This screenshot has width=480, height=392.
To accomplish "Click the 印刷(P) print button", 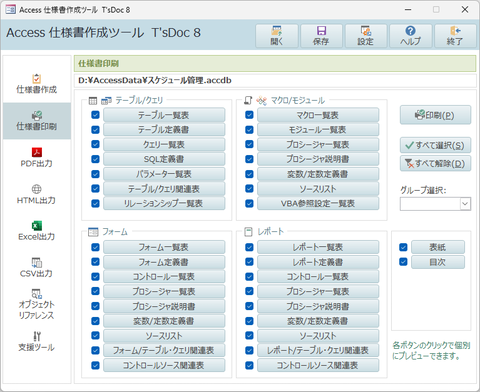I will pos(435,115).
